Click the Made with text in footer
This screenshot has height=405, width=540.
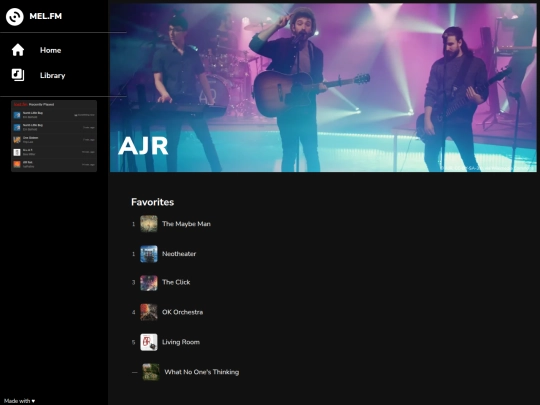17,401
